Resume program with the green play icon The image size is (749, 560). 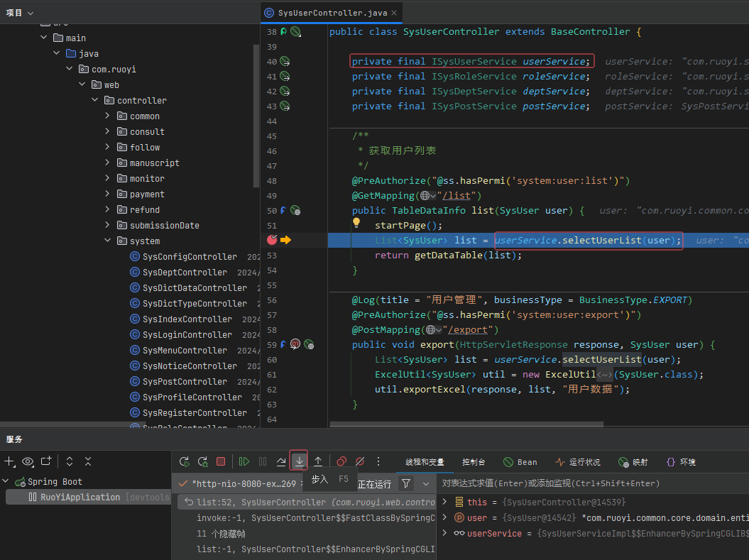tap(244, 461)
